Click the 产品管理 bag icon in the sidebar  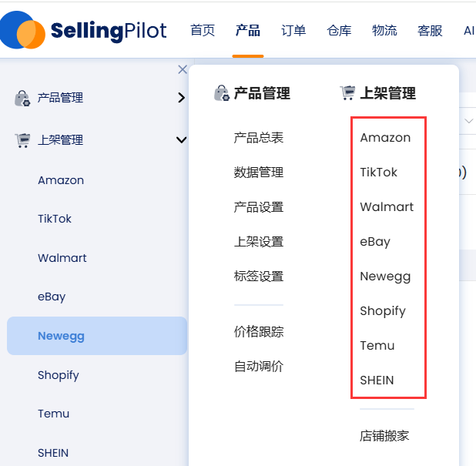pyautogui.click(x=22, y=98)
